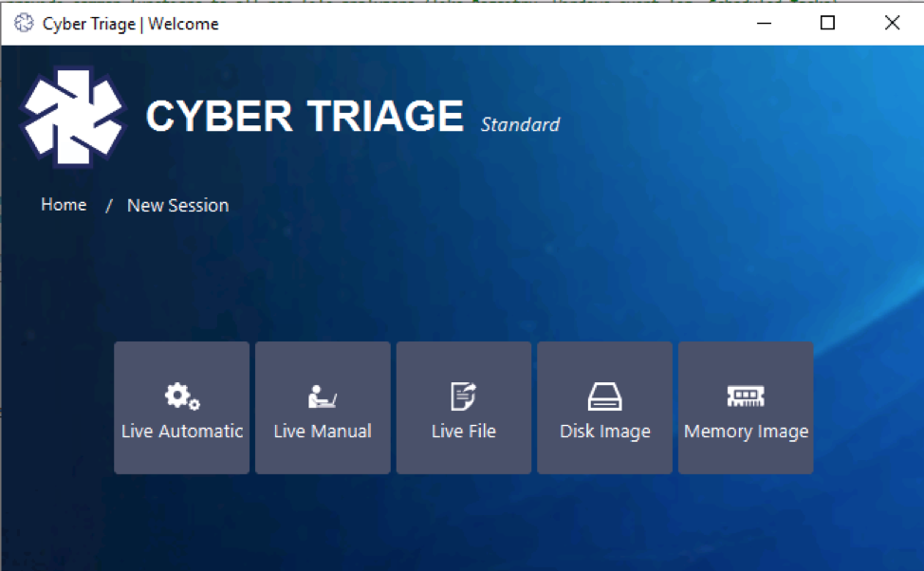
Task: Close the Cyber Triage Welcome window
Action: [x=891, y=23]
